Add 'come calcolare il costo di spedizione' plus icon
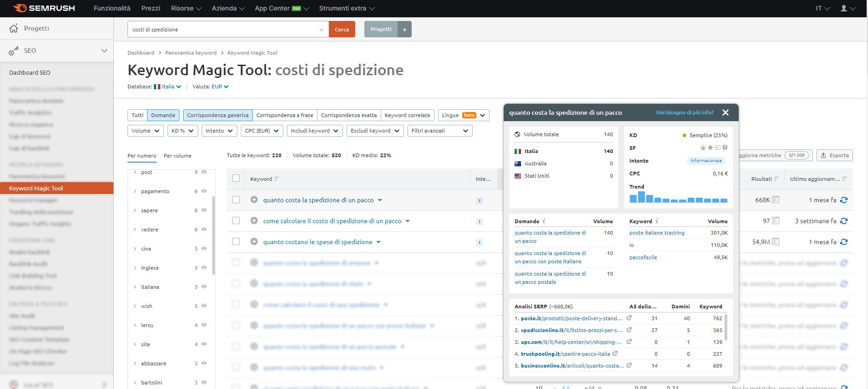This screenshot has height=389, width=868. point(254,220)
